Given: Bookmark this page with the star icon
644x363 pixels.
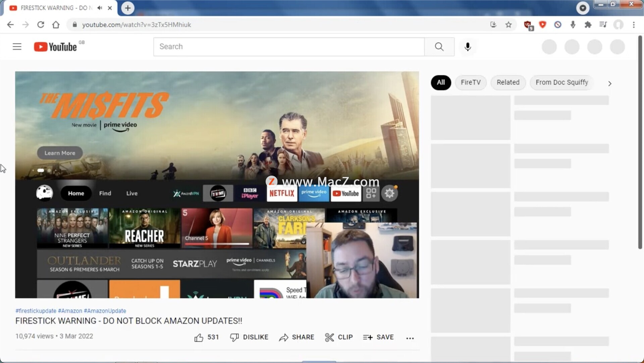Looking at the screenshot, I should coord(508,25).
